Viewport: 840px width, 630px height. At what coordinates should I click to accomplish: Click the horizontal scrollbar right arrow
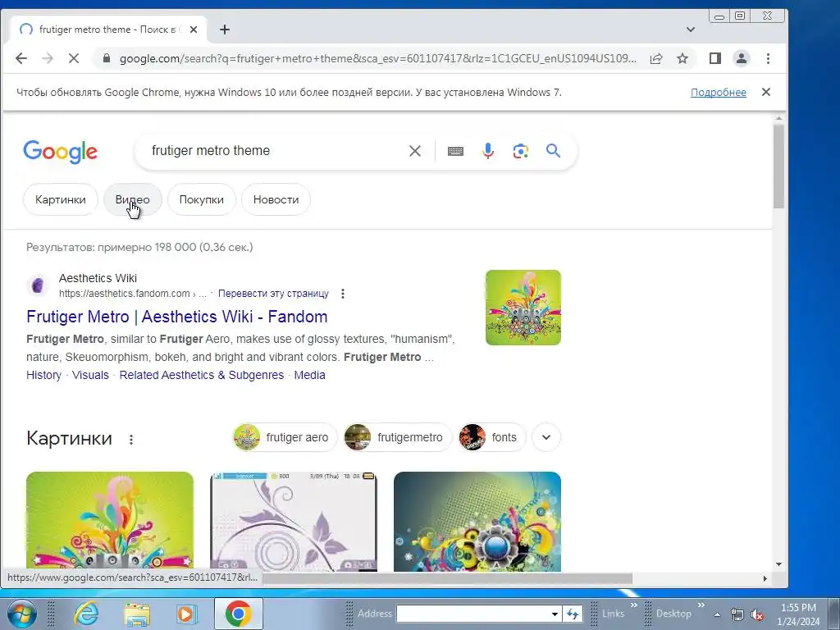(765, 578)
